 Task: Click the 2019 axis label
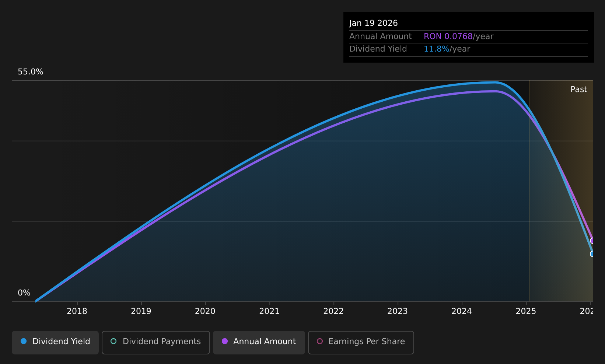coord(141,311)
